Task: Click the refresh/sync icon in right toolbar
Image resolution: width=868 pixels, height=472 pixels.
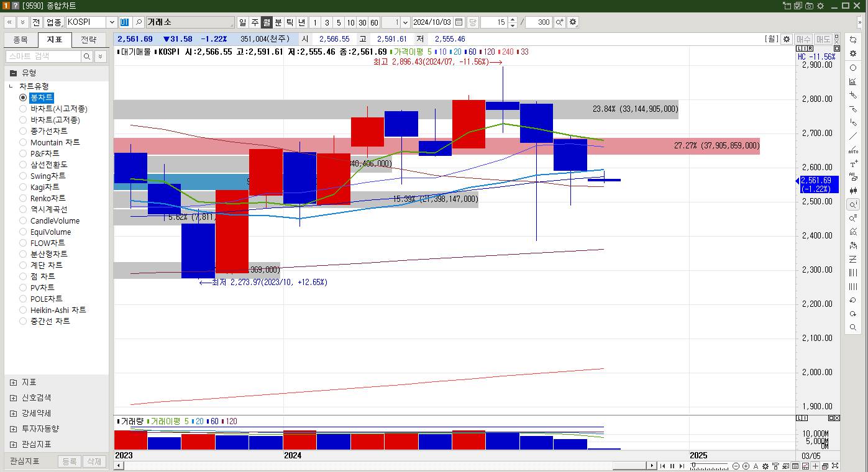Action: click(853, 40)
